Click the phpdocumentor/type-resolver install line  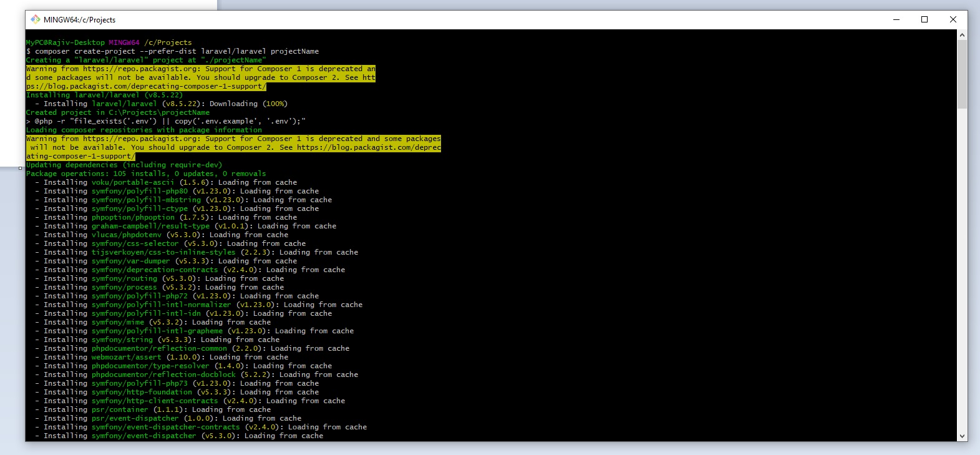(x=183, y=366)
